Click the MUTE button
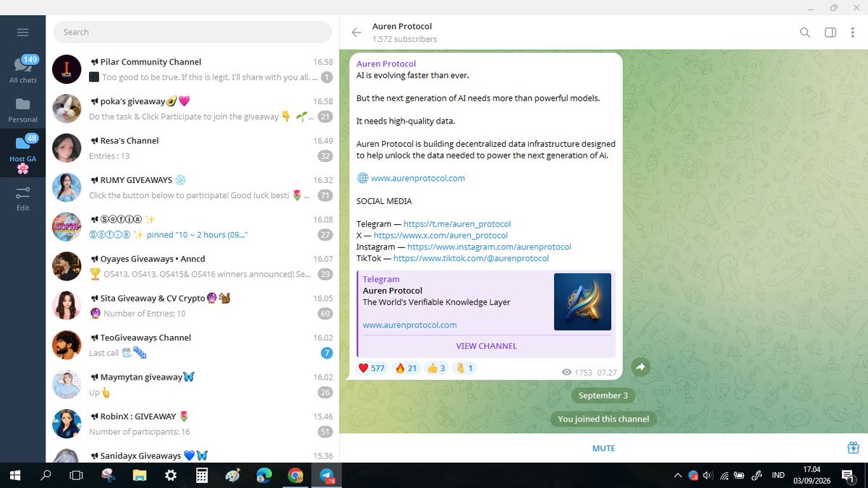 point(603,448)
